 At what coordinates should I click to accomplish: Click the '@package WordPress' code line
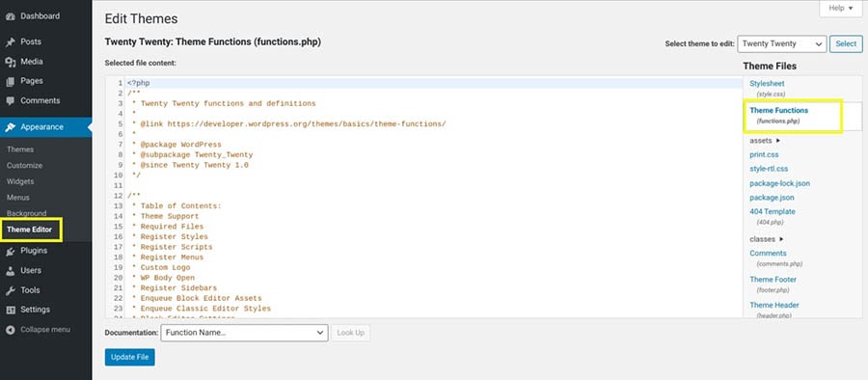tap(176, 145)
